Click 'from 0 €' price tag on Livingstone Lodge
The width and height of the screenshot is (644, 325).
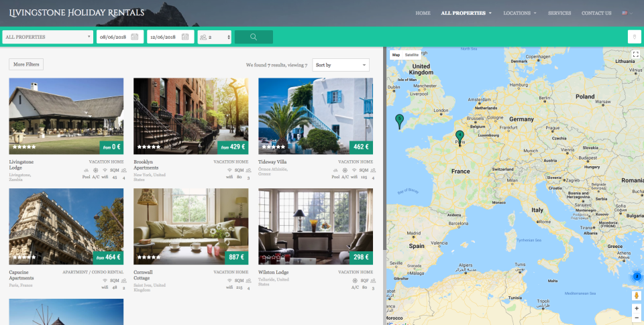[111, 147]
